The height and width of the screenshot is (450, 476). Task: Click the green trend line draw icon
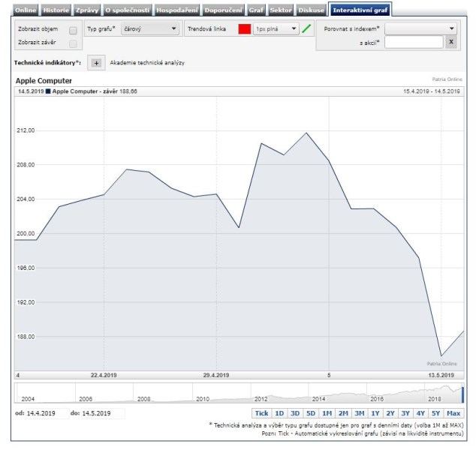(306, 29)
